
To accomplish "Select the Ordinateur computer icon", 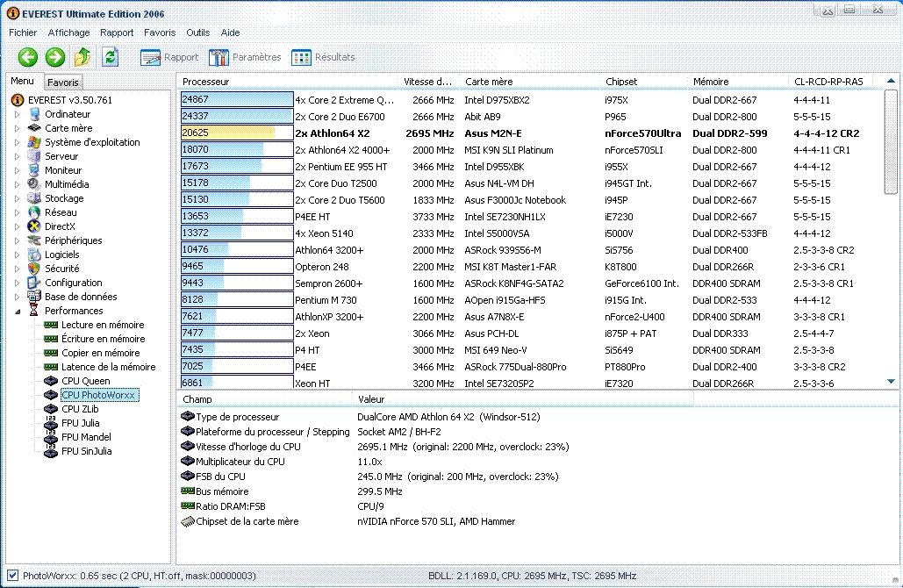I will tap(34, 114).
